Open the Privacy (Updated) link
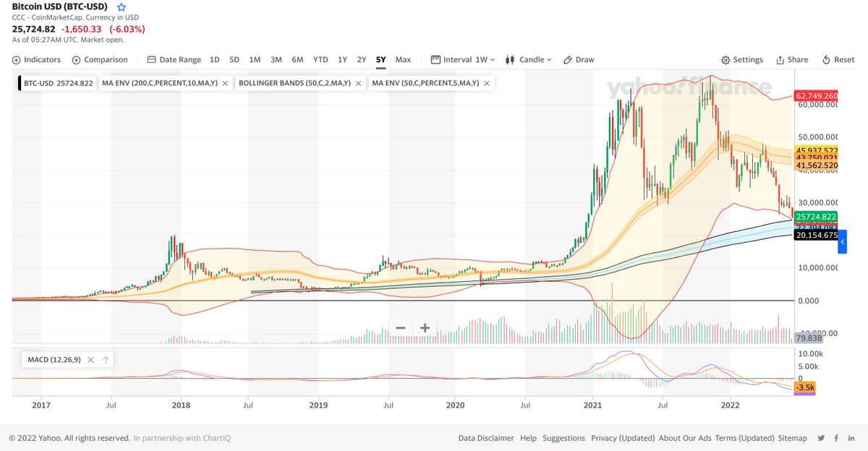Image resolution: width=868 pixels, height=451 pixels. pyautogui.click(x=623, y=438)
